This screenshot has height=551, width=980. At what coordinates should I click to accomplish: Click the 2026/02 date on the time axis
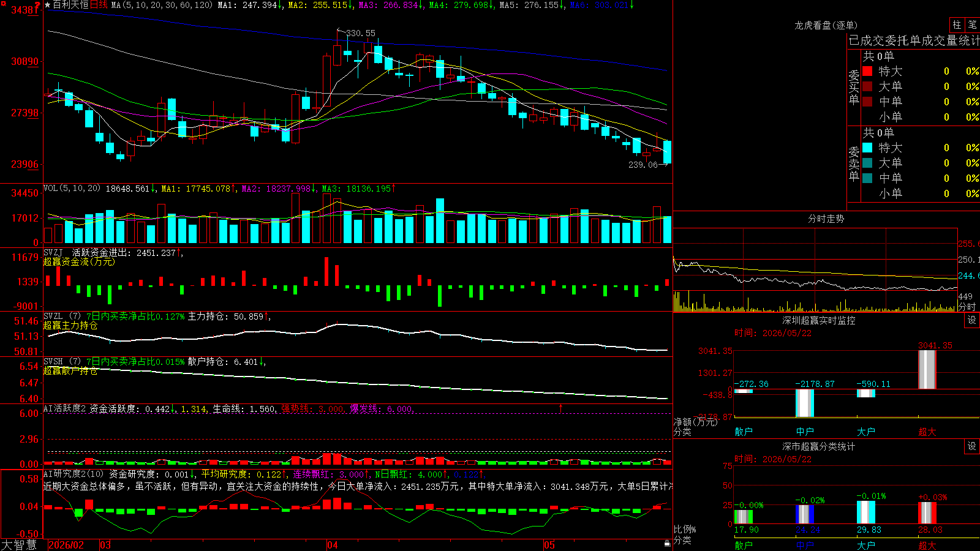click(x=66, y=545)
